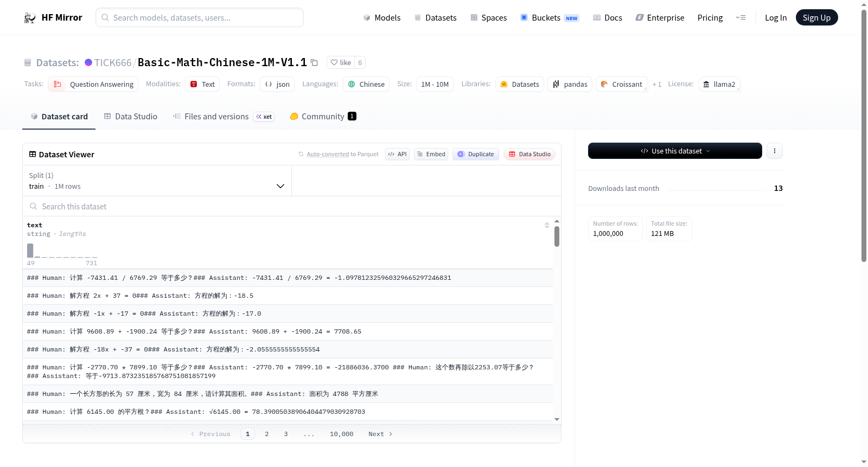Image resolution: width=868 pixels, height=467 pixels.
Task: Click the HF Mirror logo icon
Action: click(30, 18)
